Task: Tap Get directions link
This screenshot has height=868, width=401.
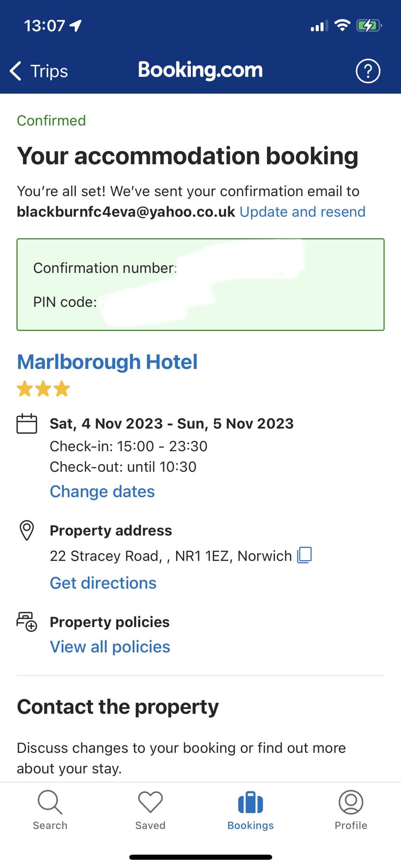Action: point(103,583)
